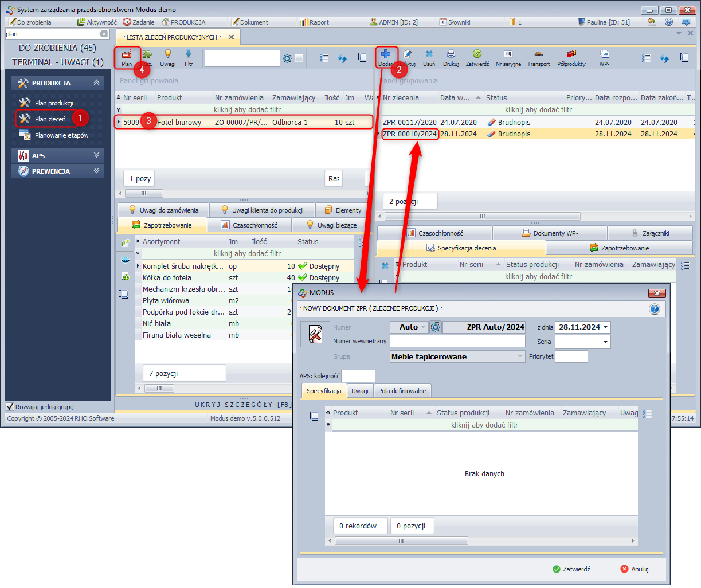This screenshot has height=588, width=701.
Task: Click the Transport toolbar icon
Action: [538, 54]
